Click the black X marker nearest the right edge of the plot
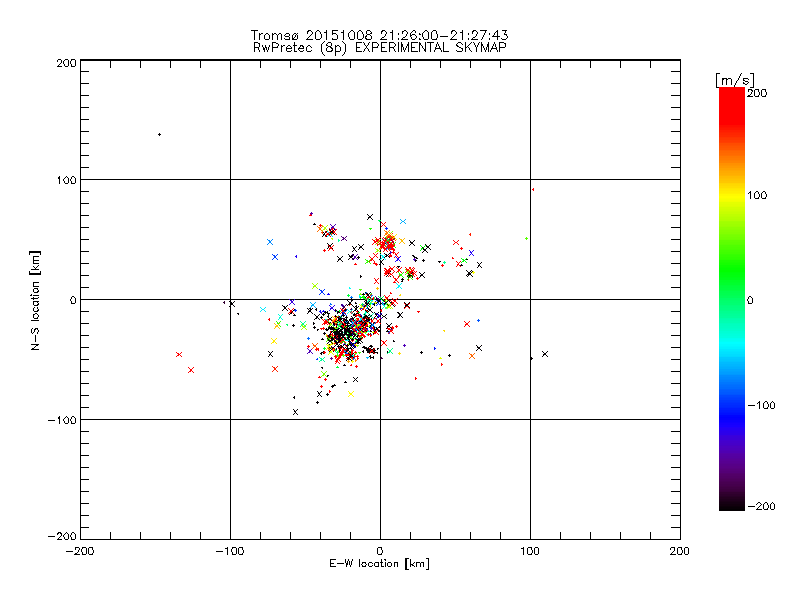This screenshot has width=800, height=600. pos(545,354)
